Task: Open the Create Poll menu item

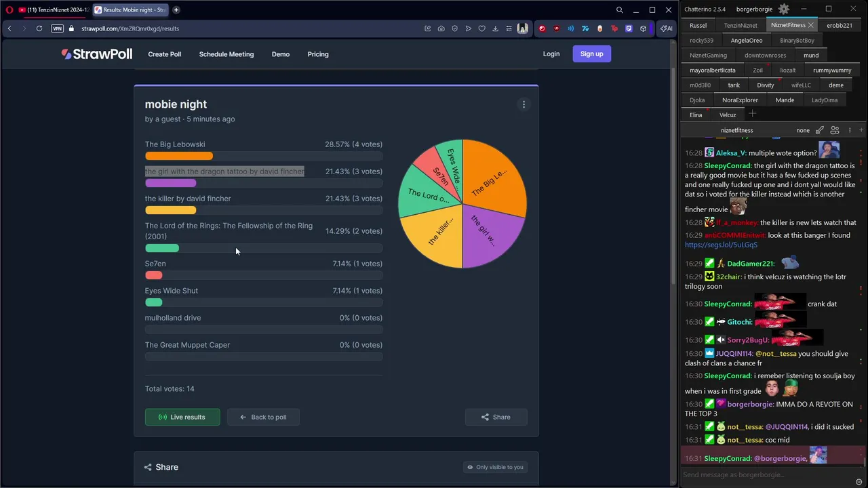Action: click(x=165, y=54)
